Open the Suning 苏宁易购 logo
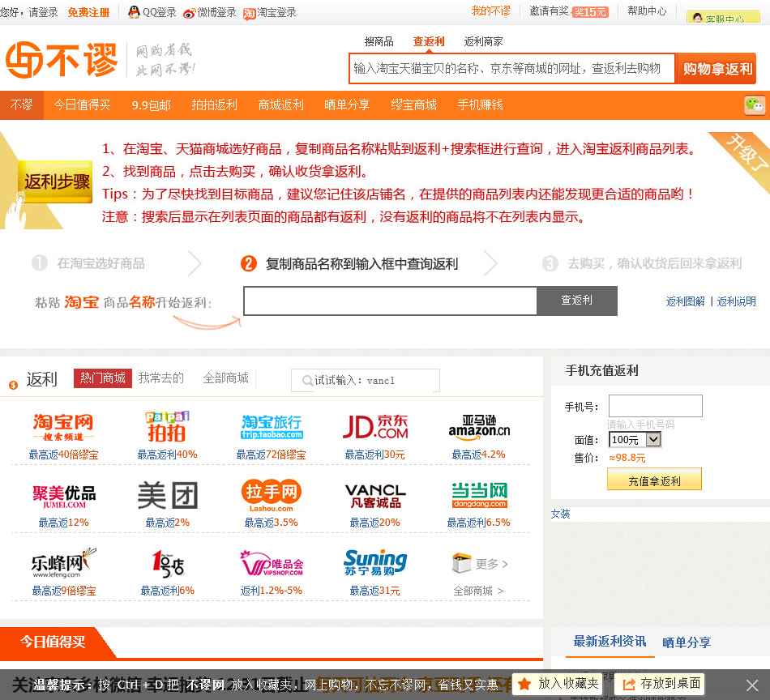 tap(375, 562)
